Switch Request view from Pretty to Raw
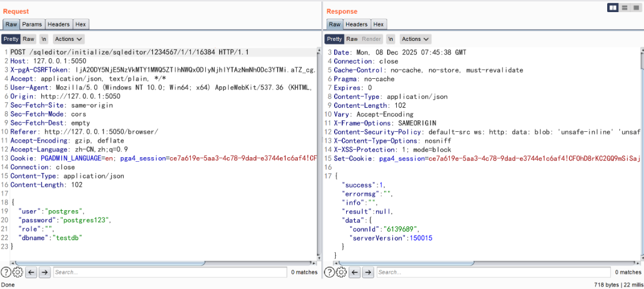This screenshot has height=289, width=644. (x=29, y=39)
